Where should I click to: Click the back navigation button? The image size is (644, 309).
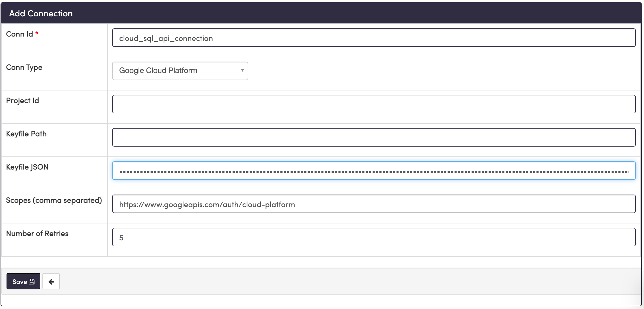click(51, 281)
